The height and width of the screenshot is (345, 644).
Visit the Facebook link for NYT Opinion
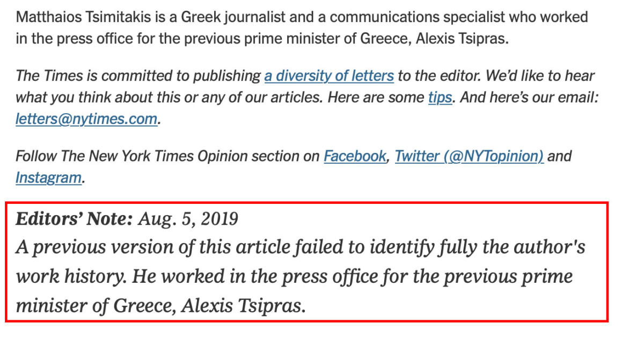(355, 157)
